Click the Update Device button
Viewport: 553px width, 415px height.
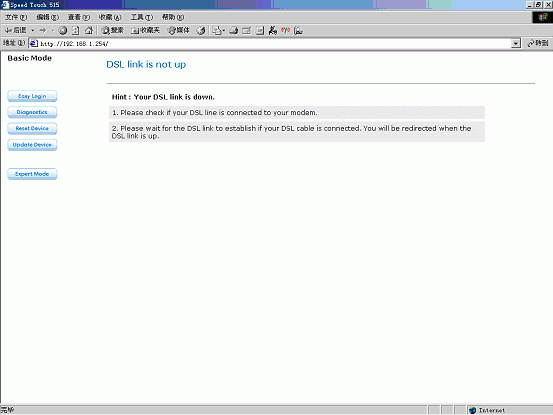click(x=32, y=145)
